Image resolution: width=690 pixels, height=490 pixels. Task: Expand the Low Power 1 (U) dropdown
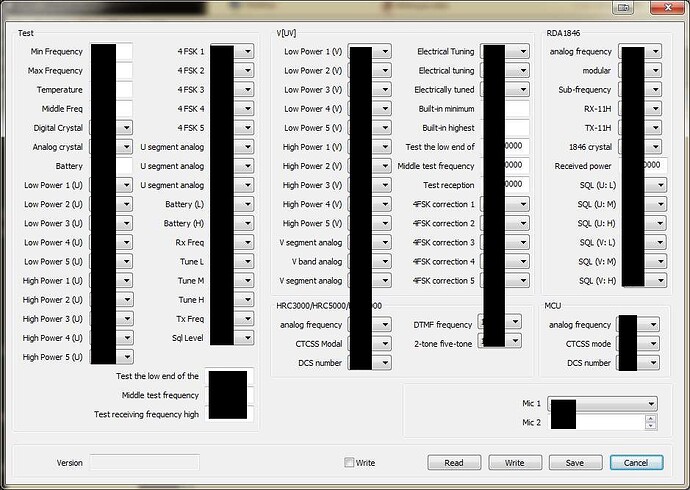pos(125,185)
